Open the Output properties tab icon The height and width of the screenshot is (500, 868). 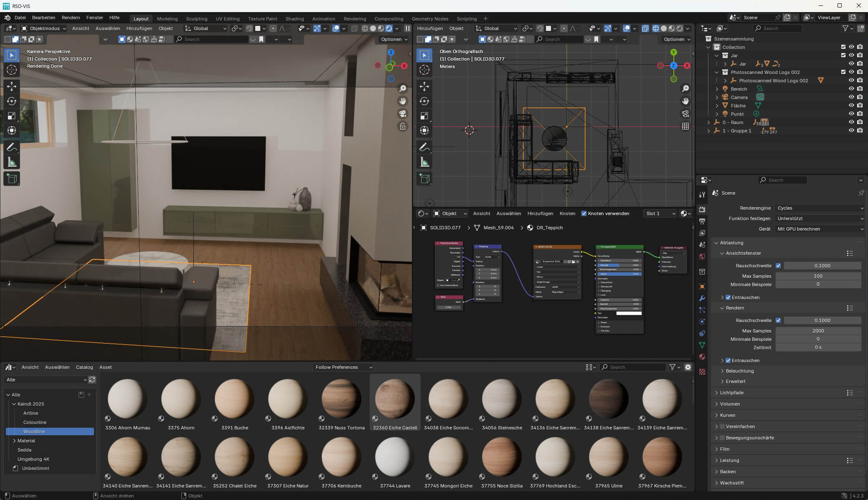tap(702, 221)
